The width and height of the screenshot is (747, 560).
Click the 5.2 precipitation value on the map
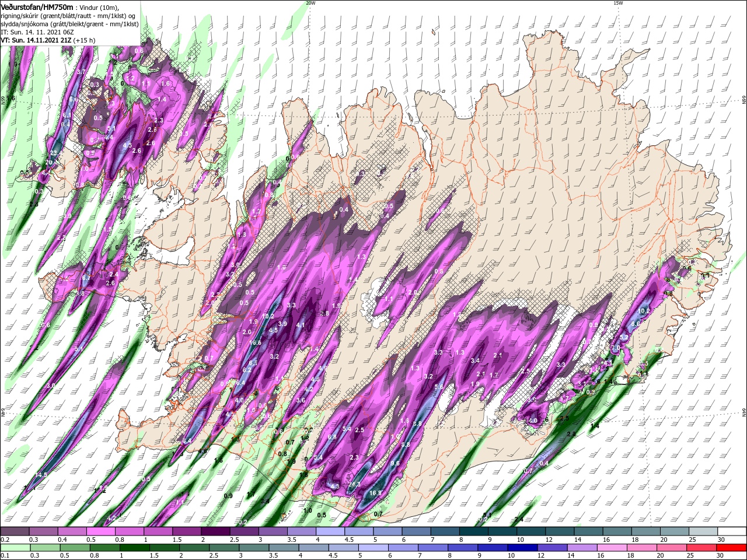623,337
